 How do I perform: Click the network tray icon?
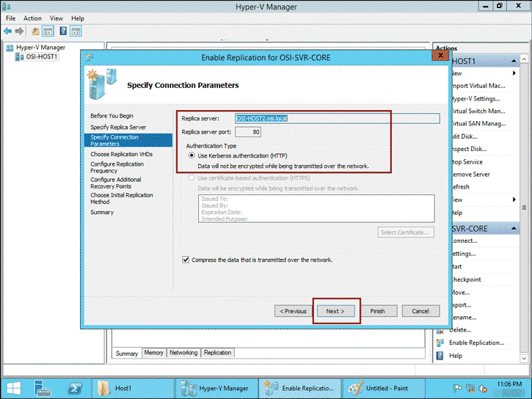pos(470,389)
